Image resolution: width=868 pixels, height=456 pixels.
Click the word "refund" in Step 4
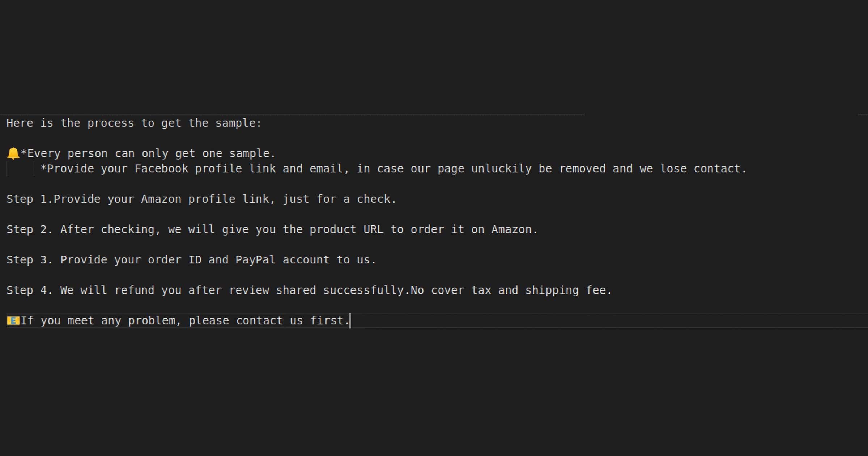134,290
